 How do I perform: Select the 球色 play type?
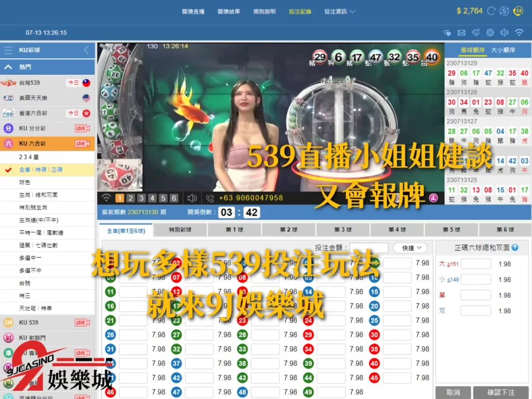[x=47, y=182]
